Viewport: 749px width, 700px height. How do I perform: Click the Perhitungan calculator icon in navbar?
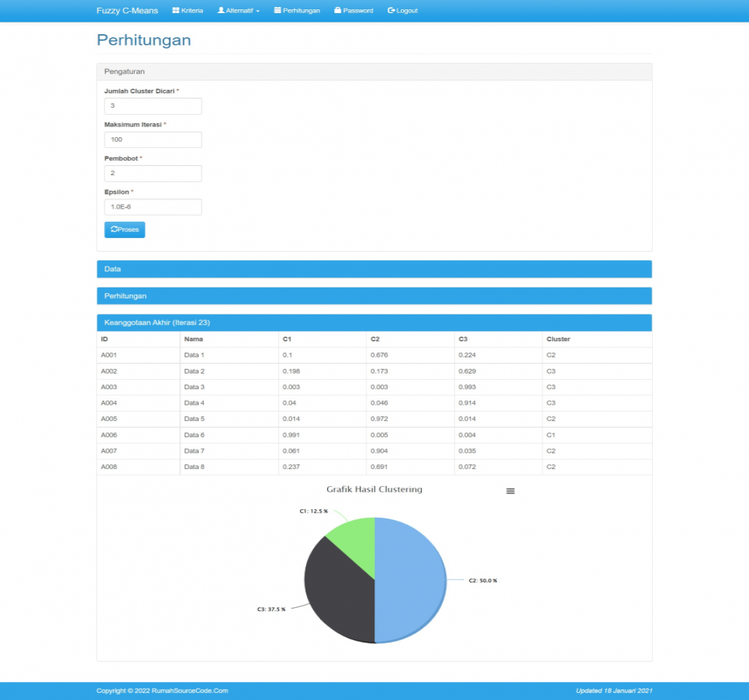278,11
